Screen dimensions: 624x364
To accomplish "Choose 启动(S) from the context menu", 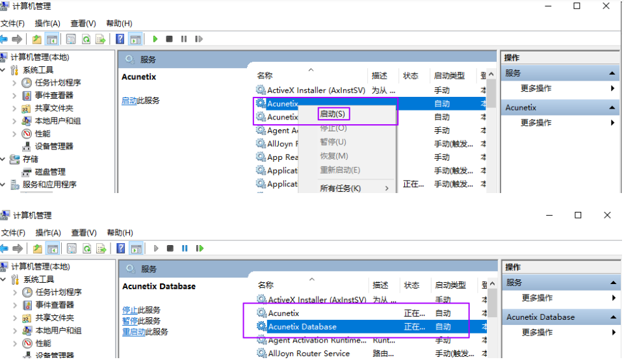I will pos(333,114).
